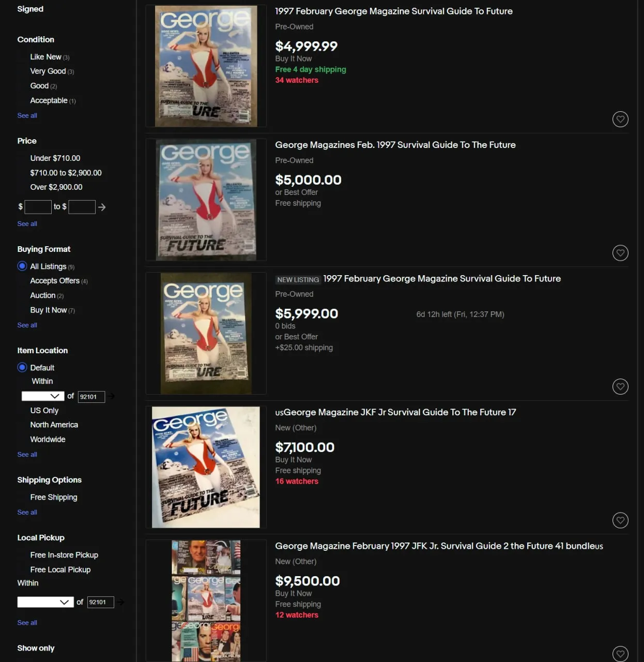Viewport: 644px width, 662px height.
Task: Select Over $2,900.00 price range
Action: pyautogui.click(x=56, y=187)
